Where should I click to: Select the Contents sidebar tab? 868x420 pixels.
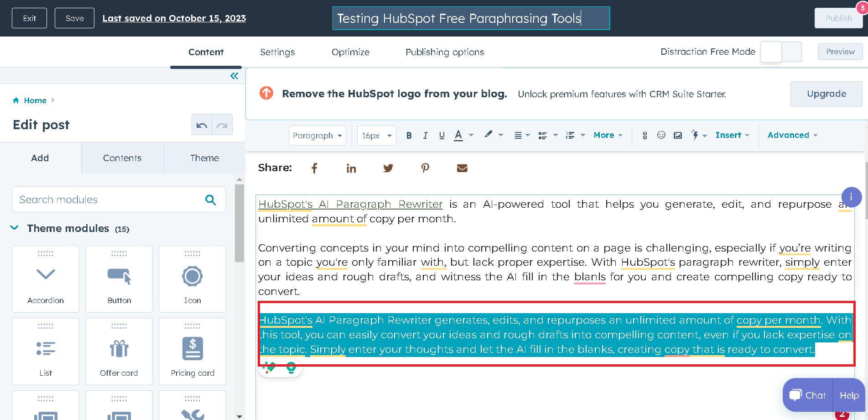122,158
